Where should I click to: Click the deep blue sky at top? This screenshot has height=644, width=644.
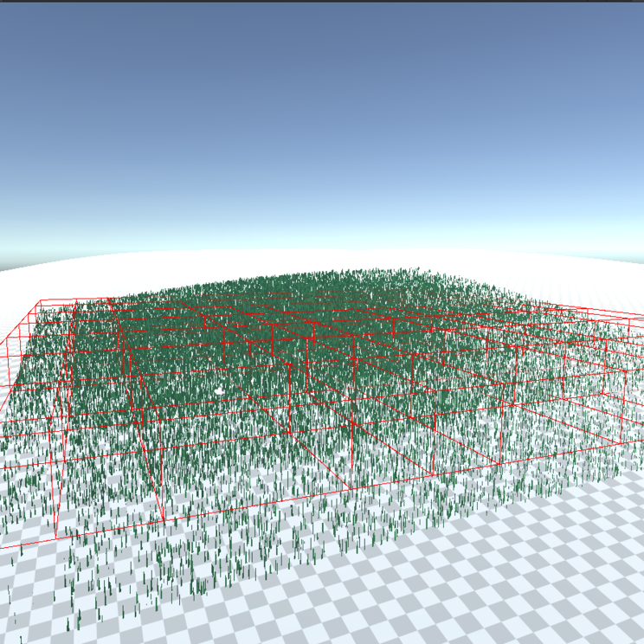322,52
